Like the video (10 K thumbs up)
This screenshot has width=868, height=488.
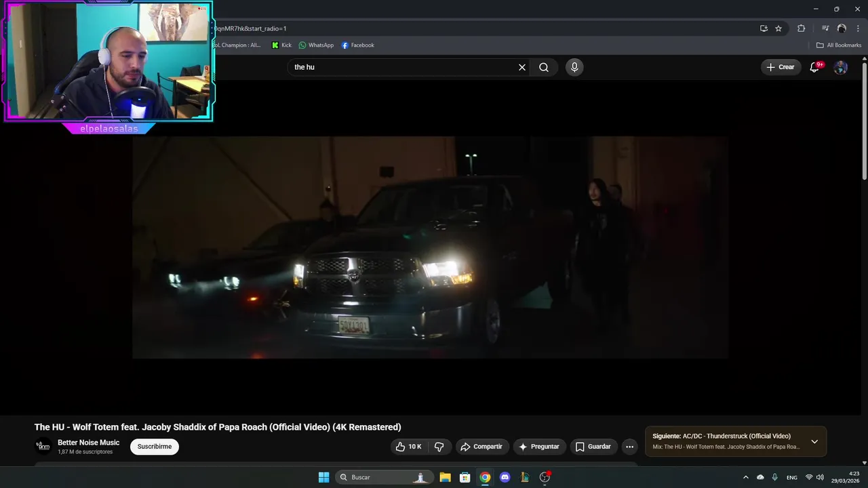pyautogui.click(x=409, y=447)
